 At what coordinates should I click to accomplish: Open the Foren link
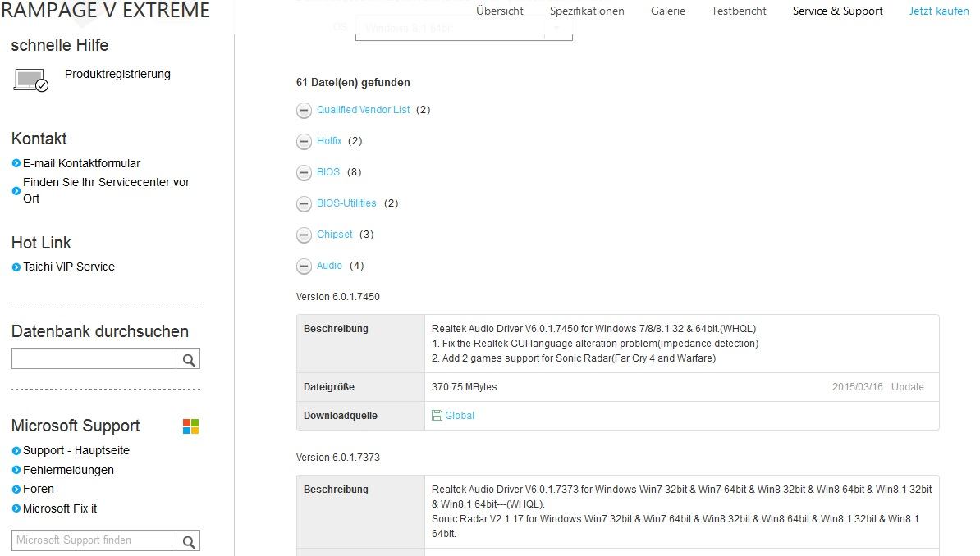click(x=38, y=489)
